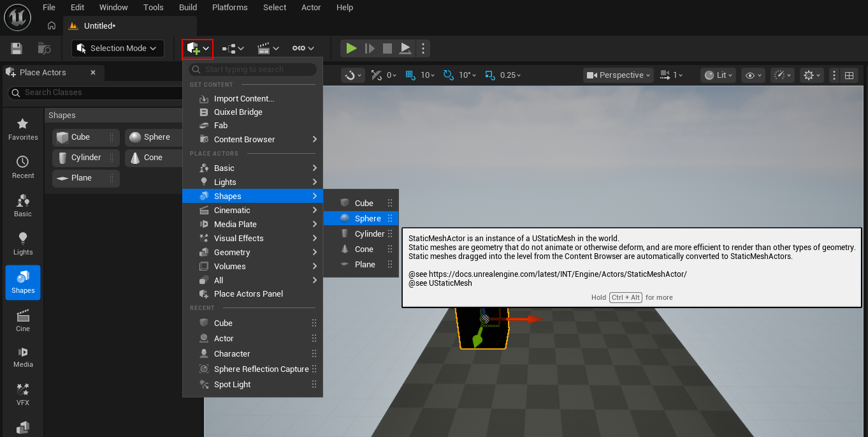The height and width of the screenshot is (437, 868).
Task: Click Sphere in the Shapes panel
Action: pyautogui.click(x=154, y=137)
